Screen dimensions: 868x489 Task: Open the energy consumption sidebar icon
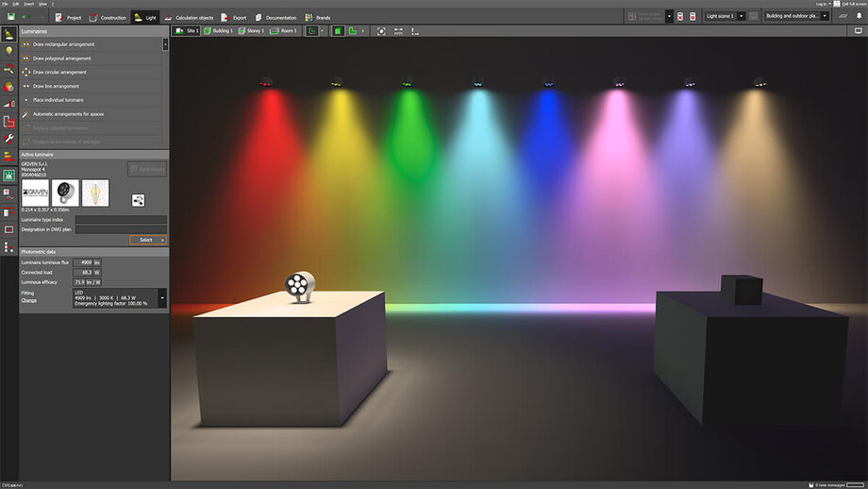(x=9, y=156)
